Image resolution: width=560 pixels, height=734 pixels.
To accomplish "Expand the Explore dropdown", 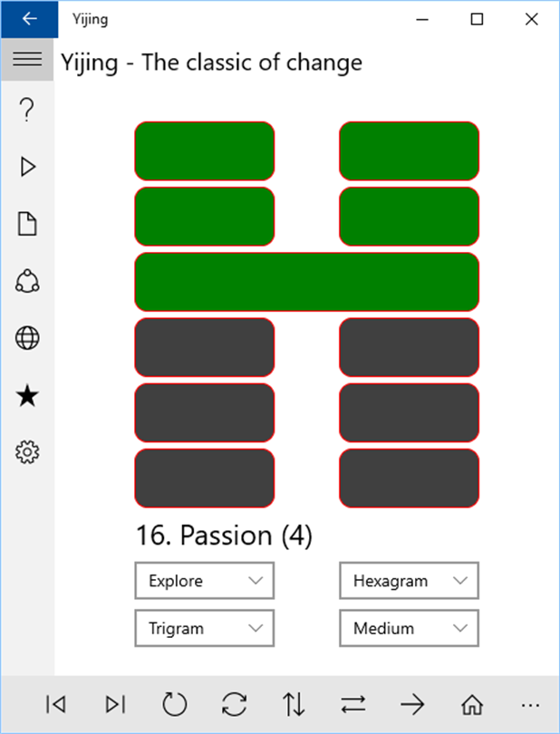I will 204,581.
